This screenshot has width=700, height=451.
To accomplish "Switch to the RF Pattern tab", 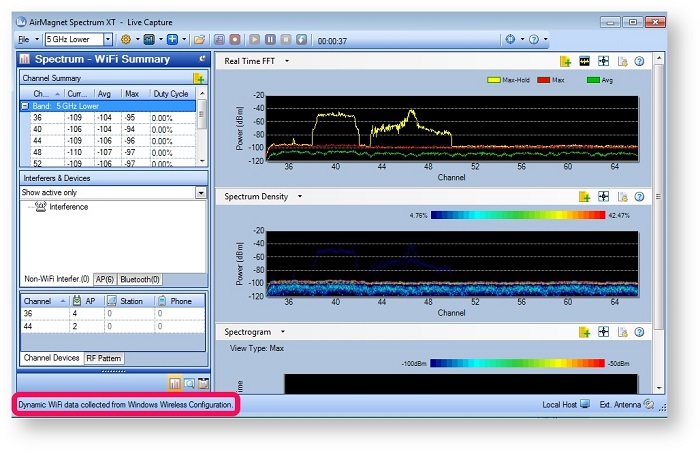I will coord(104,358).
